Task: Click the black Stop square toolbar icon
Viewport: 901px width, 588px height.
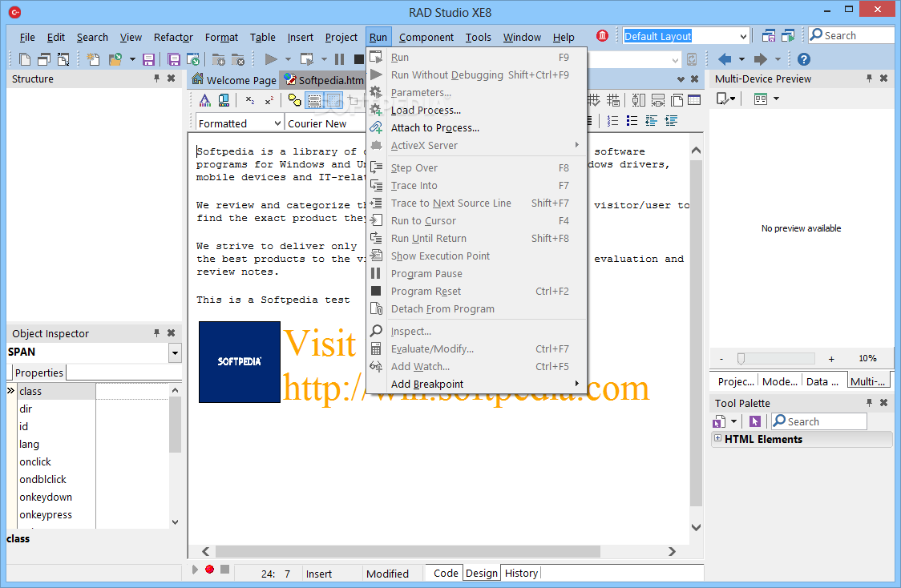Action: point(358,59)
